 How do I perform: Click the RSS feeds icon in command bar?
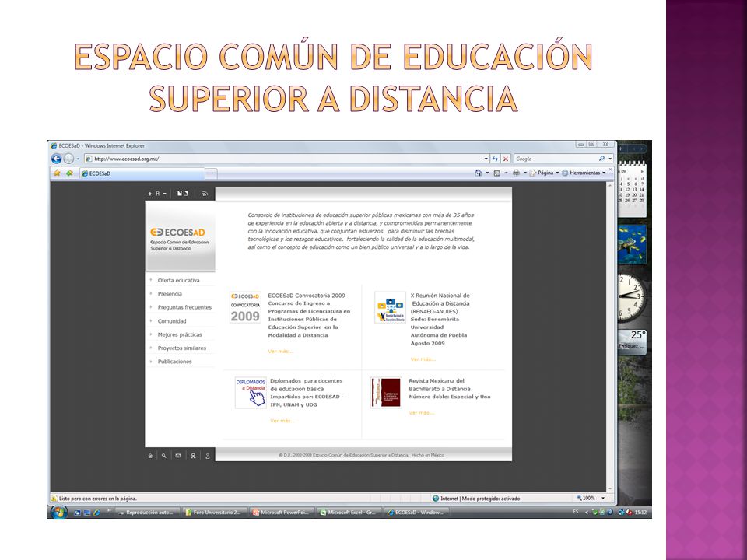[x=496, y=173]
